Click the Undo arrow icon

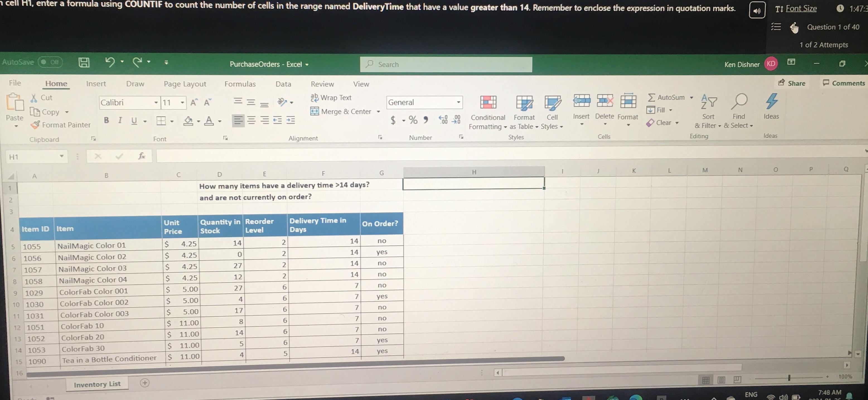pyautogui.click(x=110, y=62)
